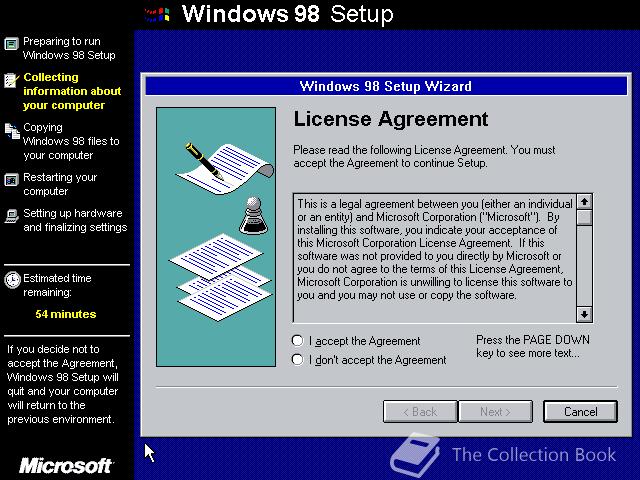The height and width of the screenshot is (480, 640).
Task: Click "Collecting information about your computer" step text
Action: tap(72, 91)
